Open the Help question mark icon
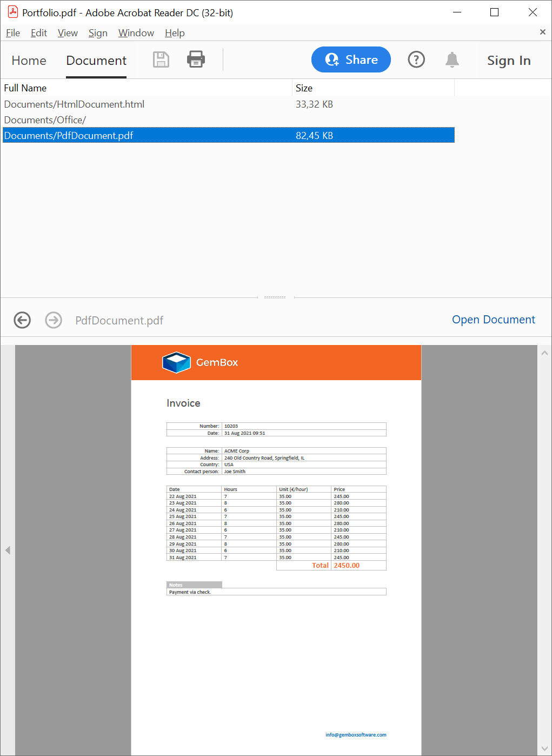The height and width of the screenshot is (756, 552). 416,59
